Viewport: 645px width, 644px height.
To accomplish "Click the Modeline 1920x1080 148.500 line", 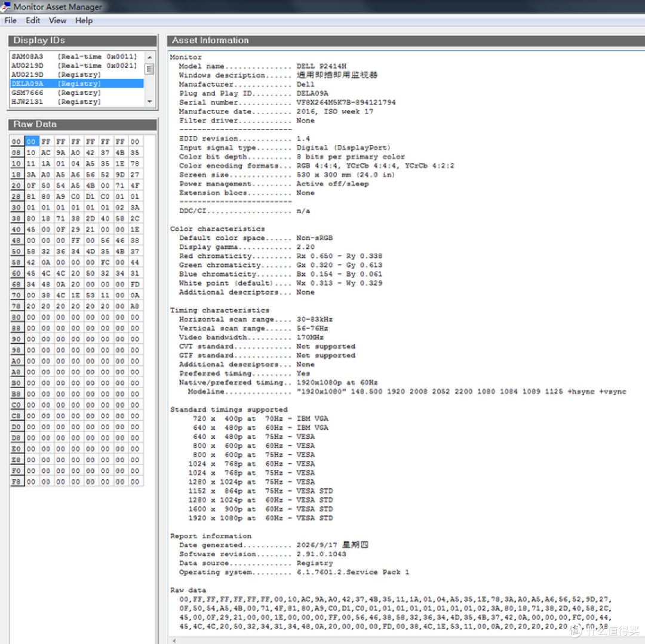I will [407, 392].
